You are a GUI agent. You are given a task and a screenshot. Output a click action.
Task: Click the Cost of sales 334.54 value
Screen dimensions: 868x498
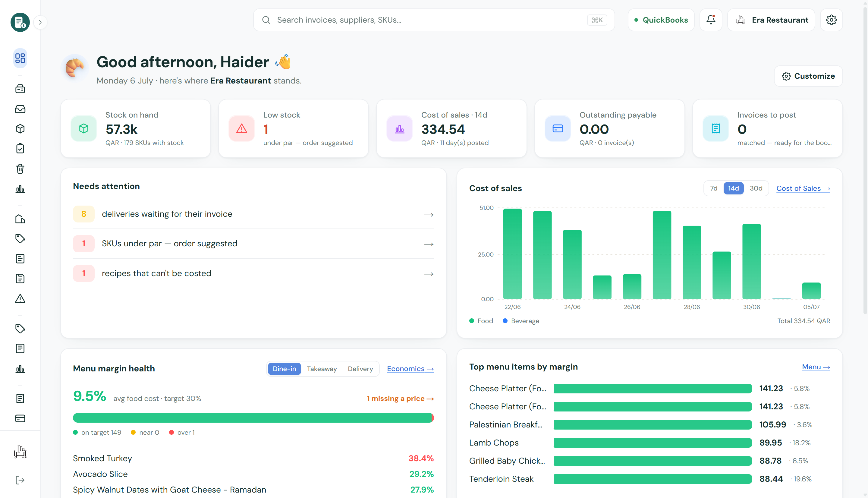(x=443, y=129)
